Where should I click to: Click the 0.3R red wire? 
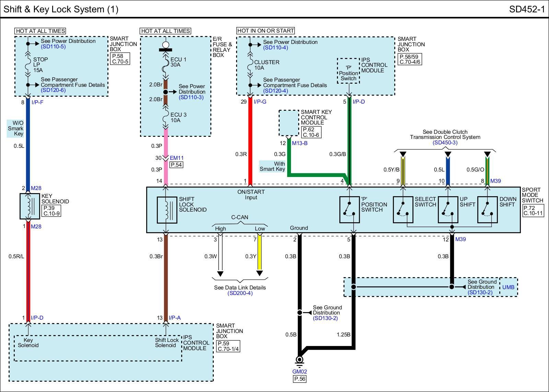pyautogui.click(x=250, y=141)
